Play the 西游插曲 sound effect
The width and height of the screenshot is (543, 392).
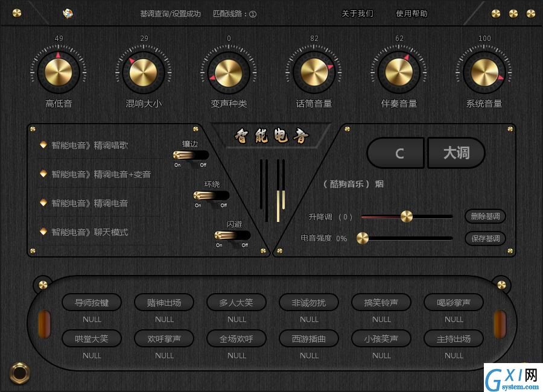point(309,338)
